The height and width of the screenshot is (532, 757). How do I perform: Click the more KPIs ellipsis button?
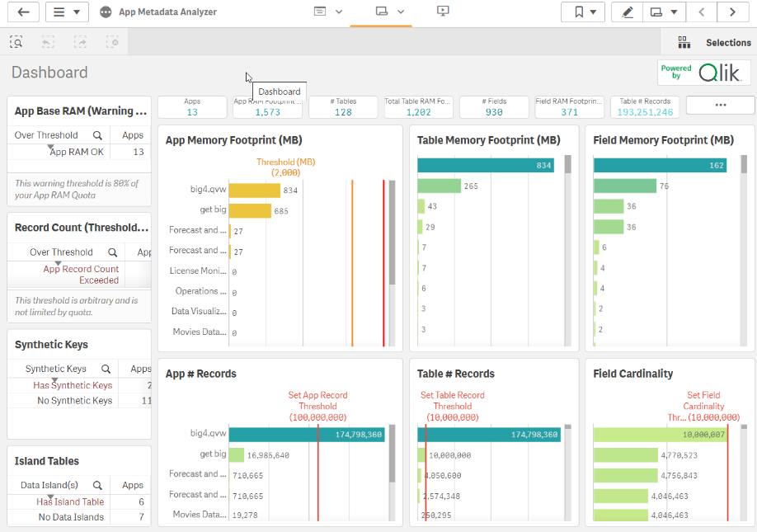(x=720, y=106)
